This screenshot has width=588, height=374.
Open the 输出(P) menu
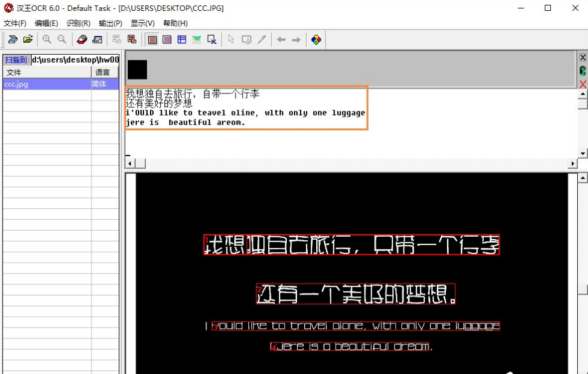pyautogui.click(x=110, y=23)
